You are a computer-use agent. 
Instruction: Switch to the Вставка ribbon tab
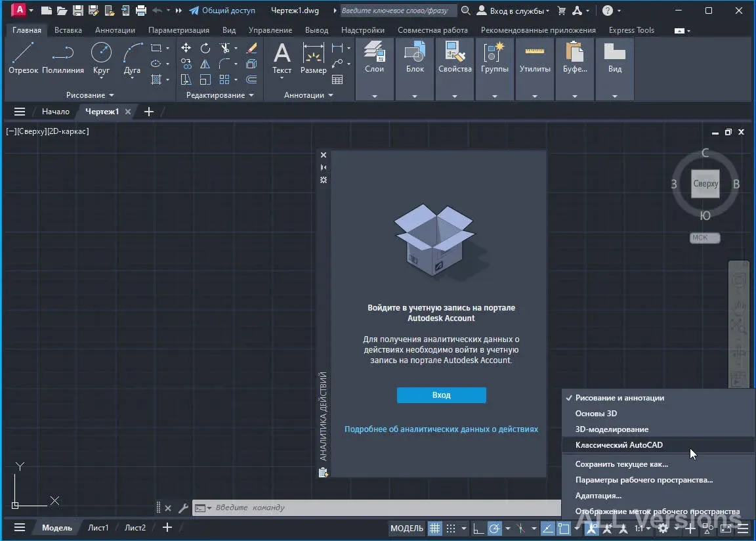click(x=68, y=30)
